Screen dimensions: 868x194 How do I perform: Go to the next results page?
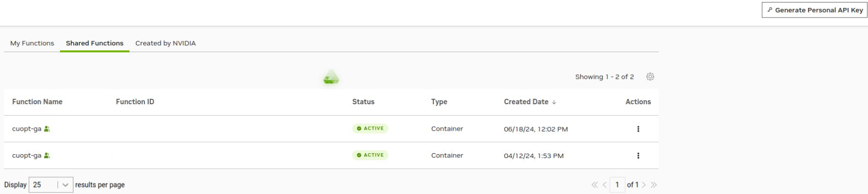coord(644,185)
